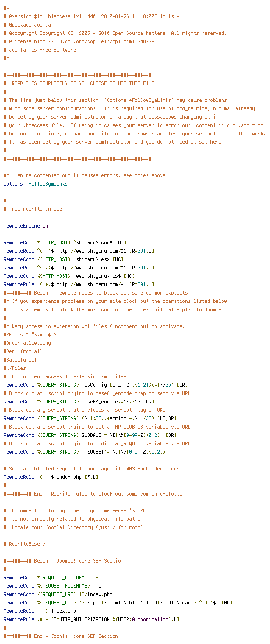
Task: Click the 'RewriteEngine On' directive
Action: (x=26, y=226)
